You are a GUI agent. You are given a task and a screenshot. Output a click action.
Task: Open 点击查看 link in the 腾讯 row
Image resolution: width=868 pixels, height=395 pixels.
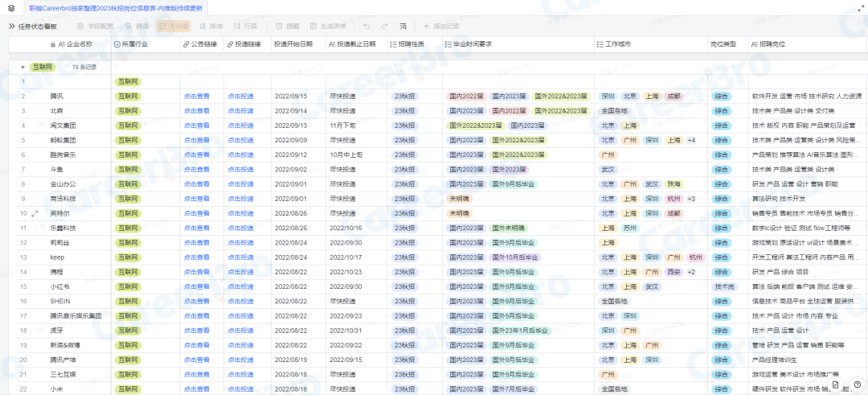[x=197, y=96]
